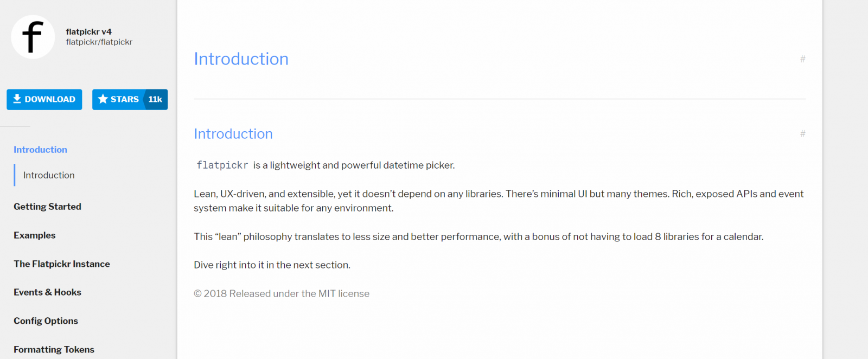Show the Config Options page

pos(46,321)
